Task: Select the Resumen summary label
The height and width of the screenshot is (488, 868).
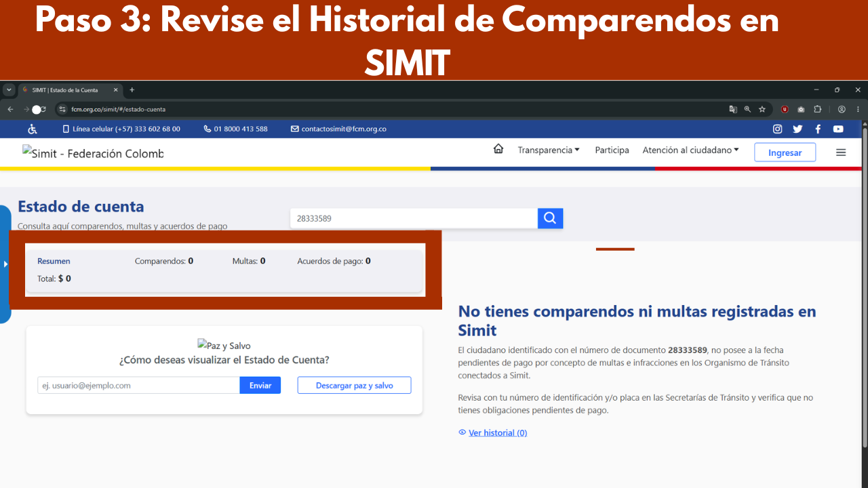Action: [54, 261]
